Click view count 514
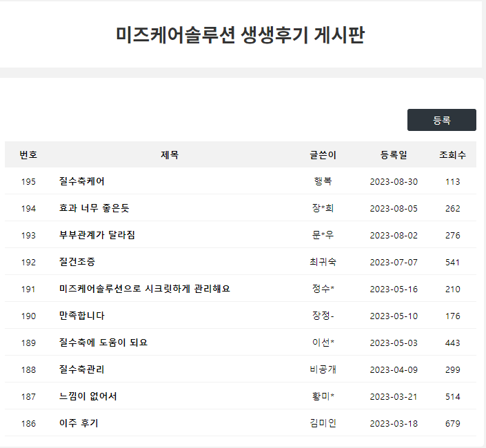 [452, 397]
